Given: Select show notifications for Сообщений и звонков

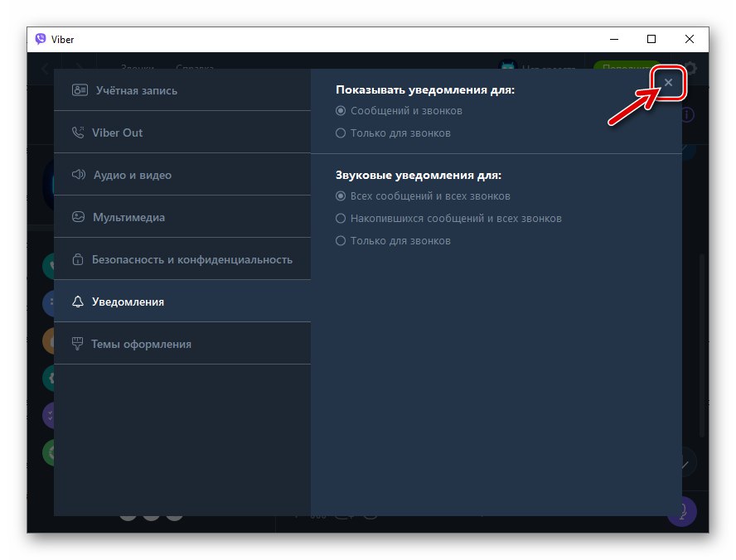Looking at the screenshot, I should [399, 111].
